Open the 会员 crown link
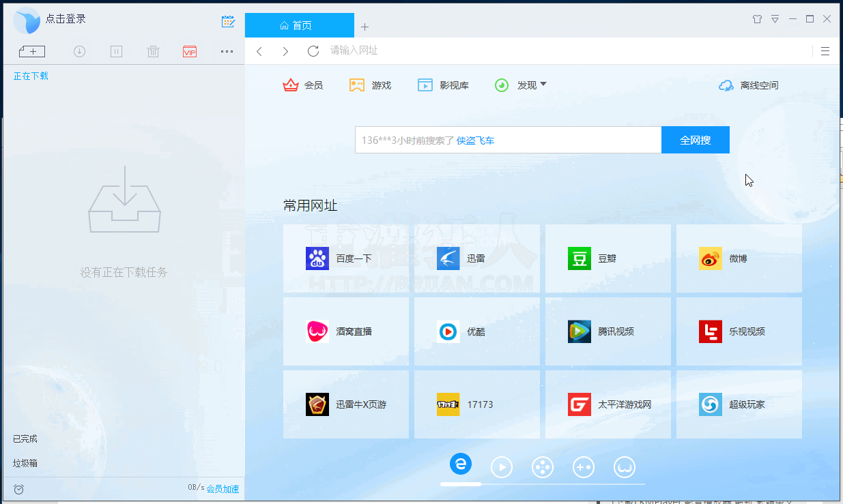 (x=303, y=85)
